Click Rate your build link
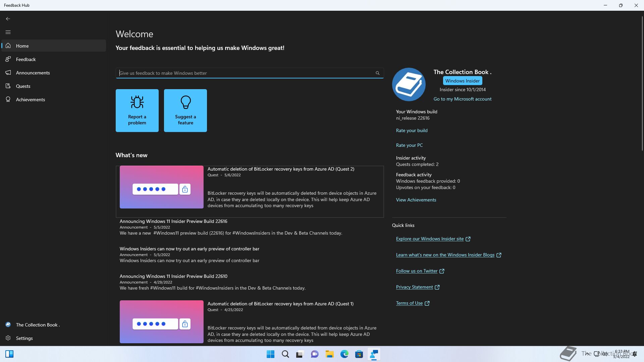Image resolution: width=644 pixels, height=362 pixels. point(412,130)
